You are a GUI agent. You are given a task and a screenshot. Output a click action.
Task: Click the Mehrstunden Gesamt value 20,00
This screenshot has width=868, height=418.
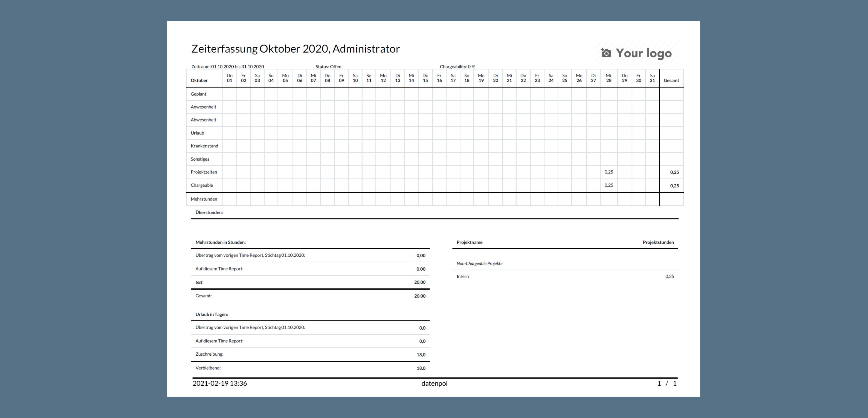point(420,296)
